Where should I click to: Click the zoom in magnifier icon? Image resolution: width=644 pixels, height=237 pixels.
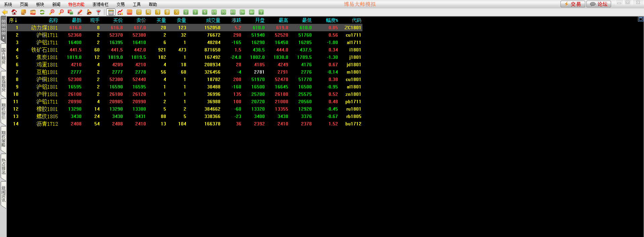click(x=52, y=12)
